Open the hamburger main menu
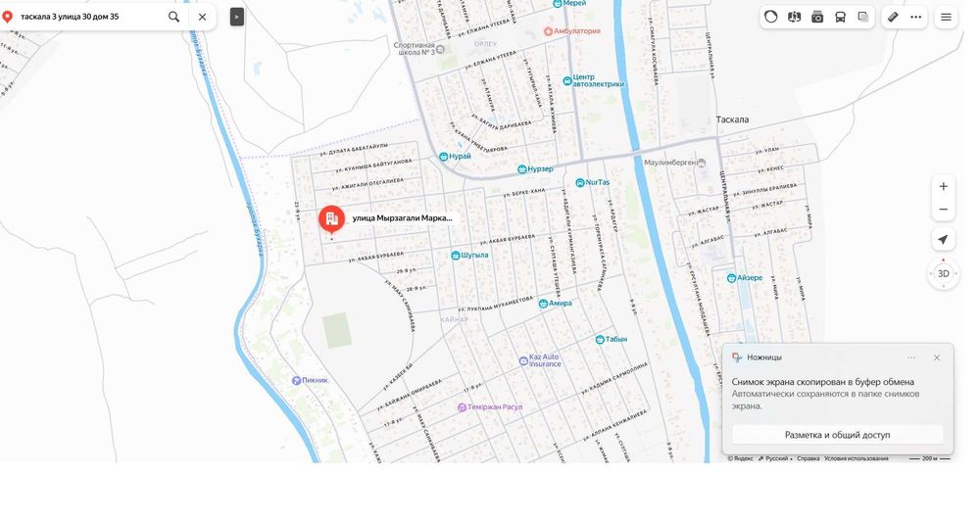This screenshot has height=520, width=980. click(x=946, y=17)
